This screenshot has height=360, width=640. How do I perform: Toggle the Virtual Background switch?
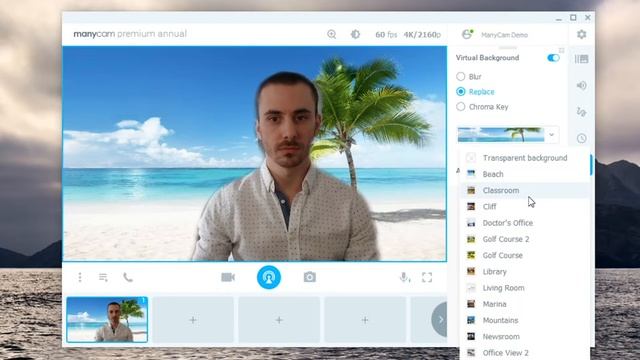click(553, 58)
